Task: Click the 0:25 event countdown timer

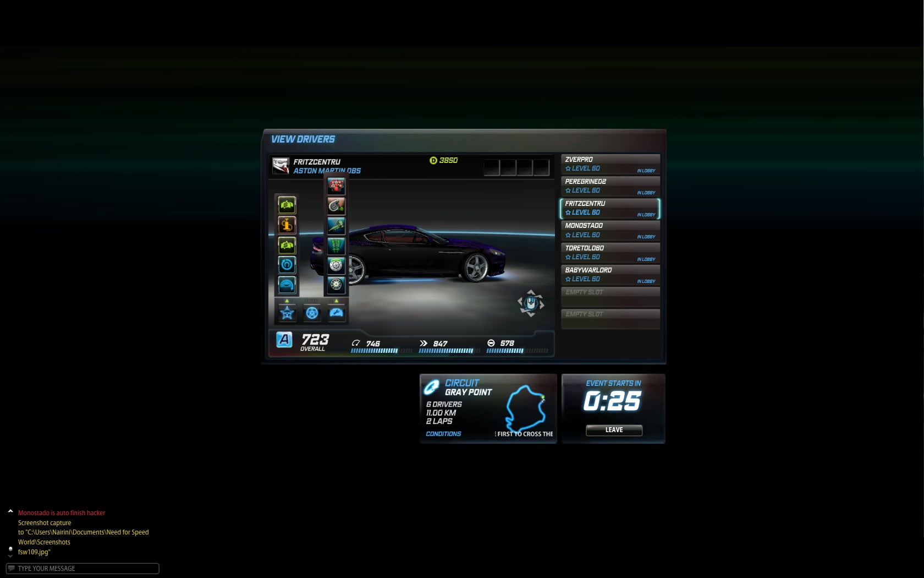Action: 612,401
